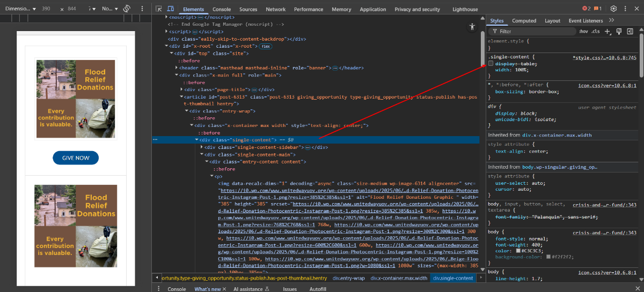Image resolution: width=644 pixels, height=292 pixels.
Task: Enable the display: table declaration checkbox
Action: tap(491, 63)
